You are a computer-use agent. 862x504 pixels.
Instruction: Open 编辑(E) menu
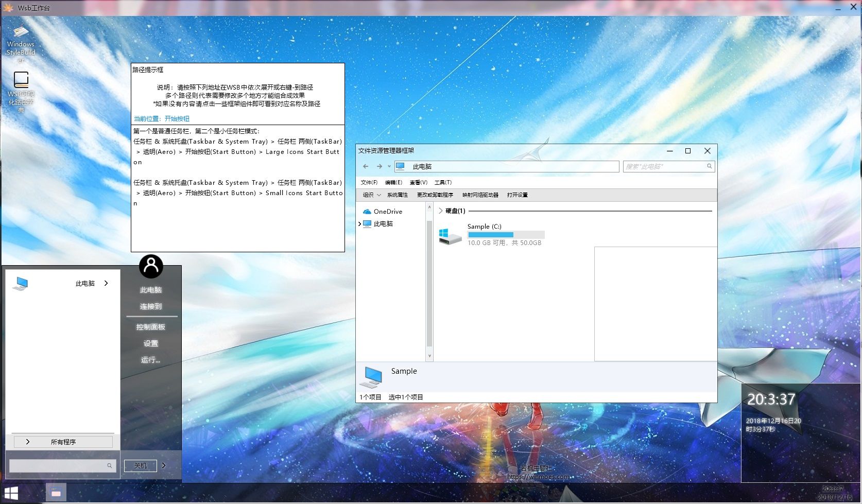(393, 182)
